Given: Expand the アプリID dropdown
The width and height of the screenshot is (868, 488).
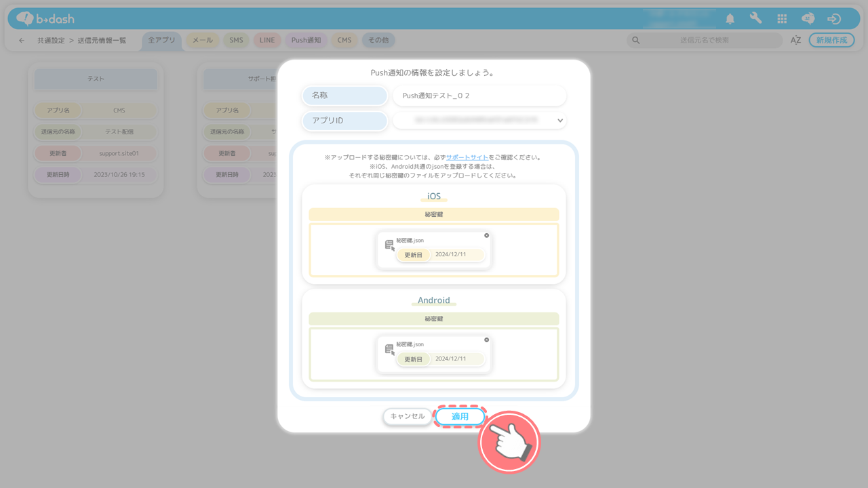Looking at the screenshot, I should click(559, 121).
